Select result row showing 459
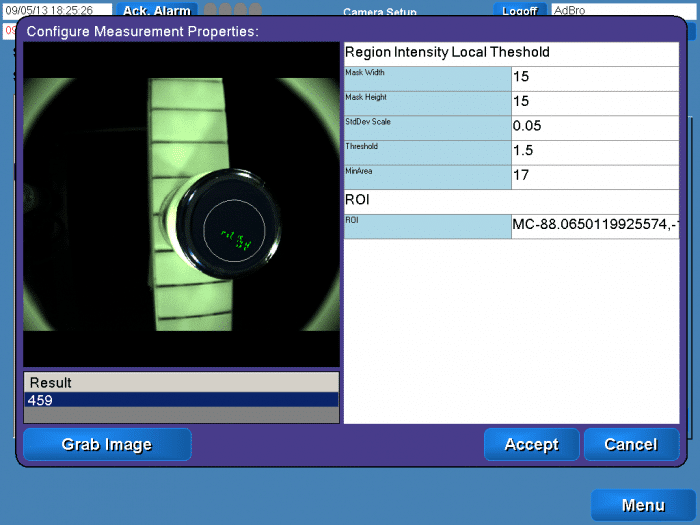This screenshot has width=700, height=525. click(x=181, y=400)
